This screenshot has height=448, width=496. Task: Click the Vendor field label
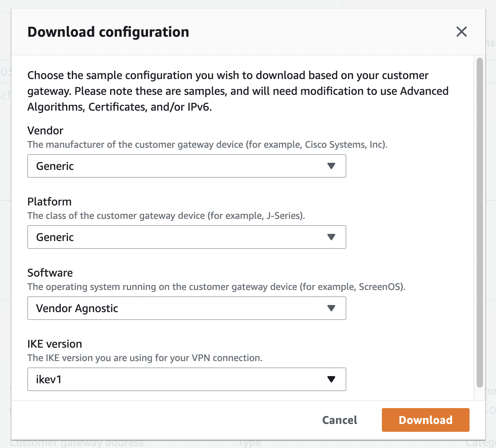pyautogui.click(x=45, y=130)
